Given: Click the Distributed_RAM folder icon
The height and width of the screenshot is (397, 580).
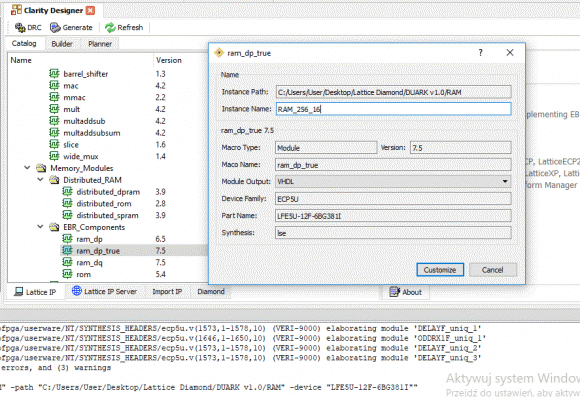Looking at the screenshot, I should tap(54, 180).
